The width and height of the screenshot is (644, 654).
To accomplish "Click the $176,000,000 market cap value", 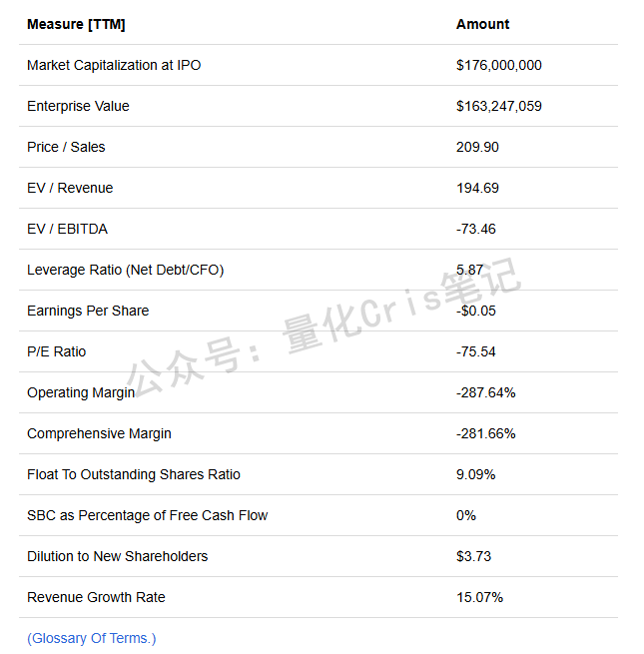I will [x=498, y=65].
